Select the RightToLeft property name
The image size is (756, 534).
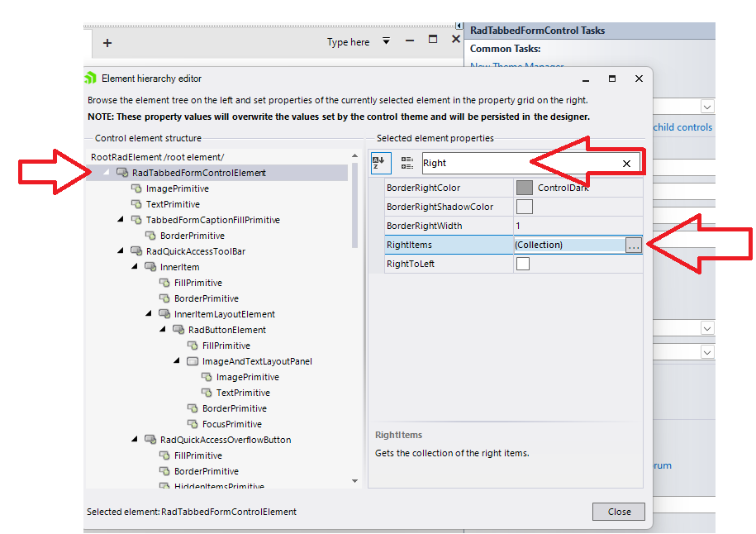(411, 264)
